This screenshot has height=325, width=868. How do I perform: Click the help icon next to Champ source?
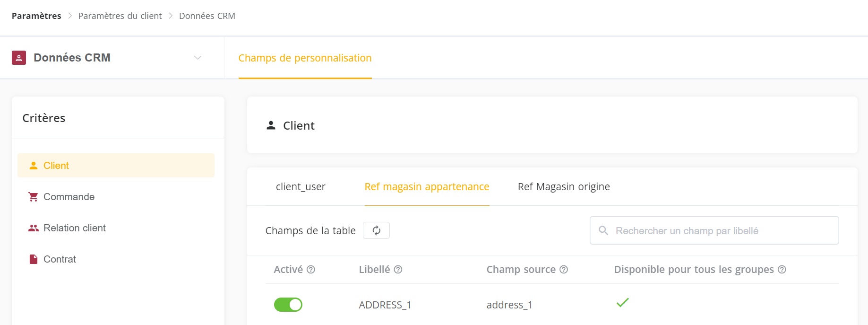(564, 269)
